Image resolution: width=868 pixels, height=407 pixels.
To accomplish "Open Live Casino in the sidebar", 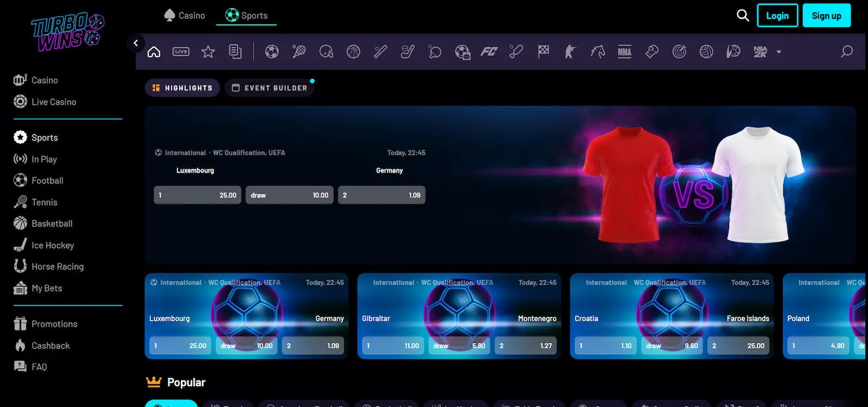I will point(45,101).
